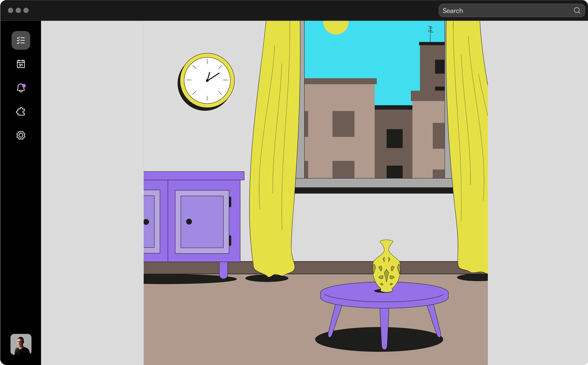Click the yellow wall clock
Viewport: 588px width, 365px height.
(x=207, y=80)
